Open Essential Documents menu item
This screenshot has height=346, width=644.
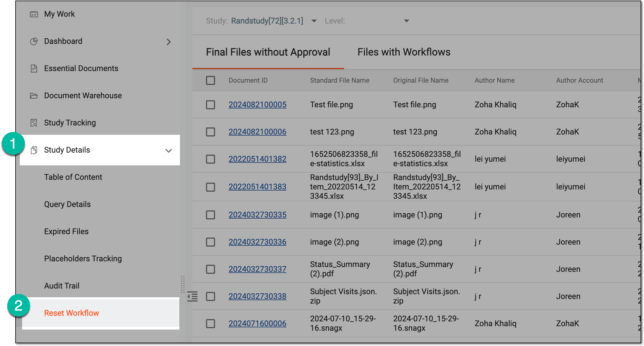pyautogui.click(x=81, y=69)
